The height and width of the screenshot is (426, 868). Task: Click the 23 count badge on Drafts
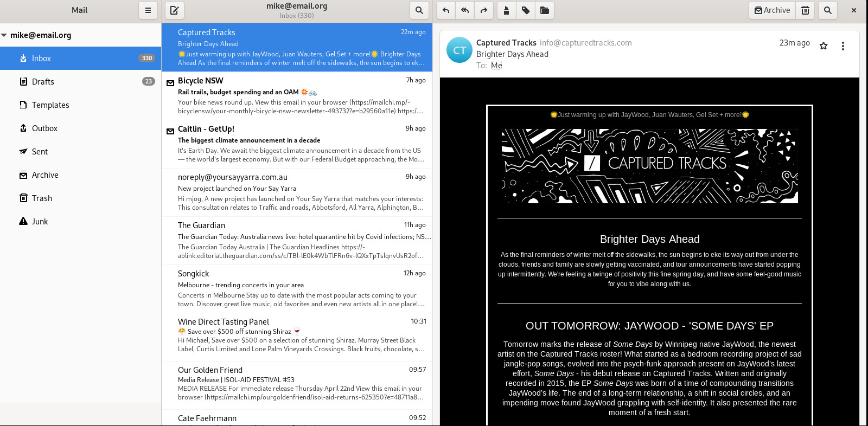click(x=149, y=81)
